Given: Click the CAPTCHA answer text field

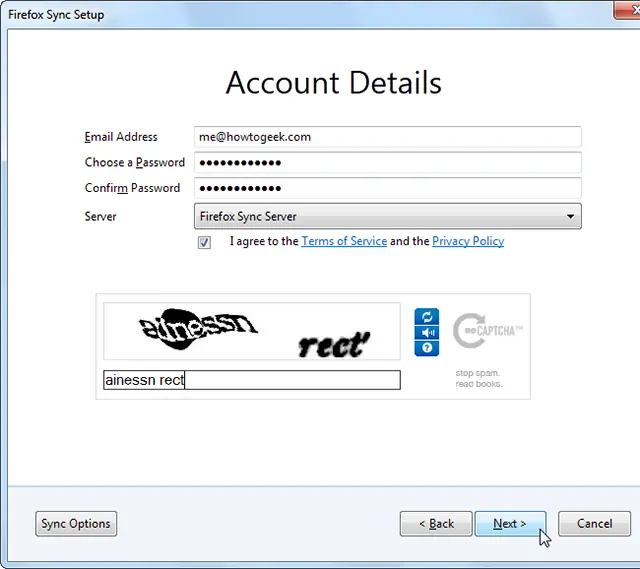Looking at the screenshot, I should 252,380.
